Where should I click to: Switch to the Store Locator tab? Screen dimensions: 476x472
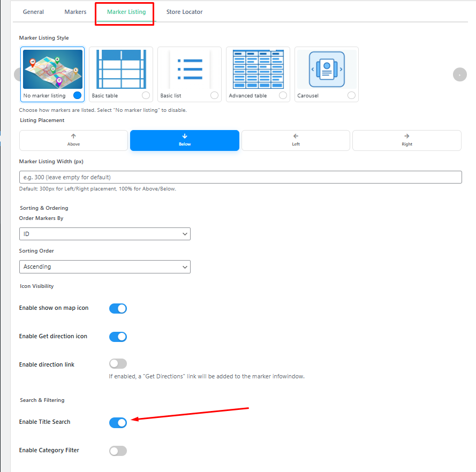click(x=184, y=12)
